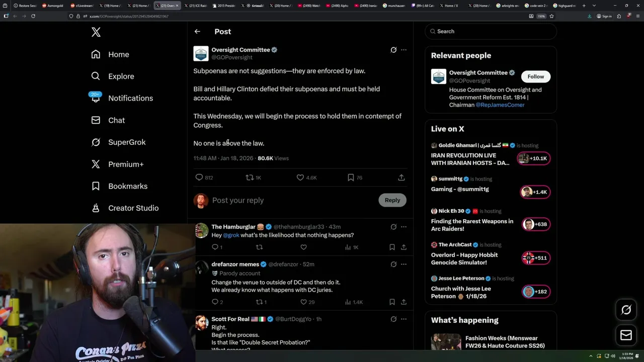644x362 pixels.
Task: Open the floating Messages envelope button
Action: [626, 335]
